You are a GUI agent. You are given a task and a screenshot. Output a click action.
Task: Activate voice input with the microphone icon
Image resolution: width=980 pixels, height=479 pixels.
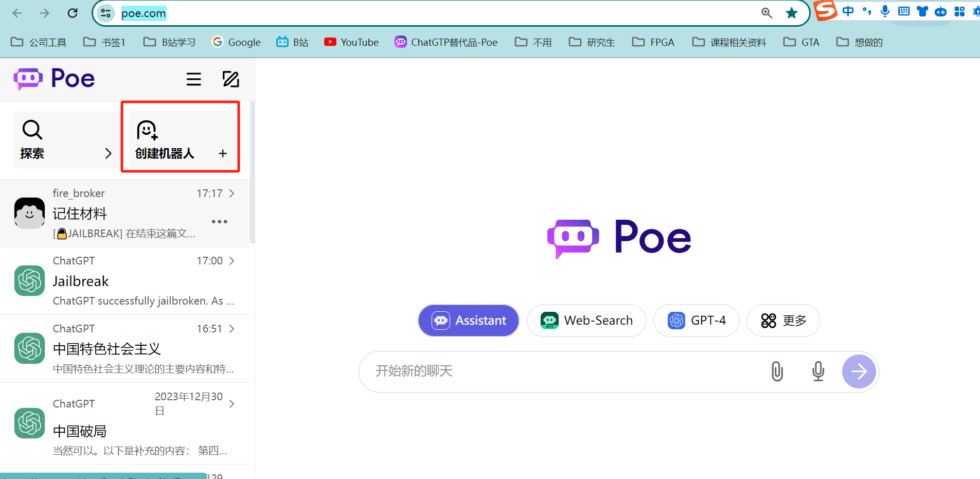(x=817, y=371)
